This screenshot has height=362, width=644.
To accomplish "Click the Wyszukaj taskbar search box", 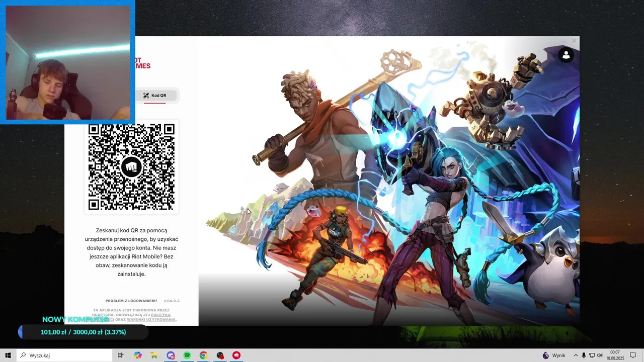I will (x=64, y=355).
